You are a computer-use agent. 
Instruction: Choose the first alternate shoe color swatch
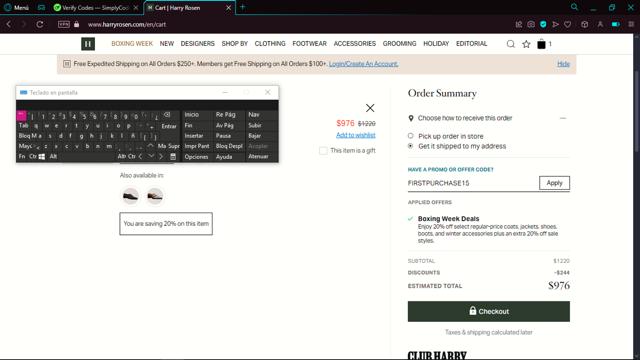coord(131,196)
